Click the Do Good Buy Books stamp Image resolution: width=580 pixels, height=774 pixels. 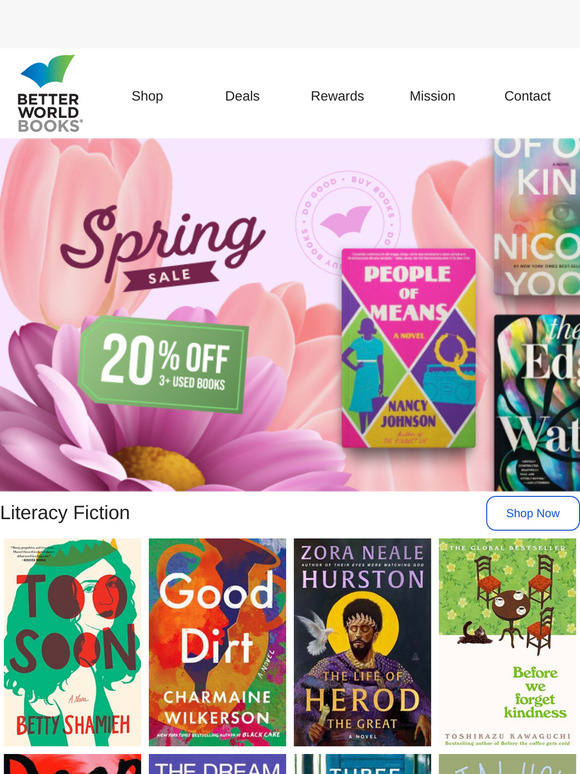tap(347, 222)
